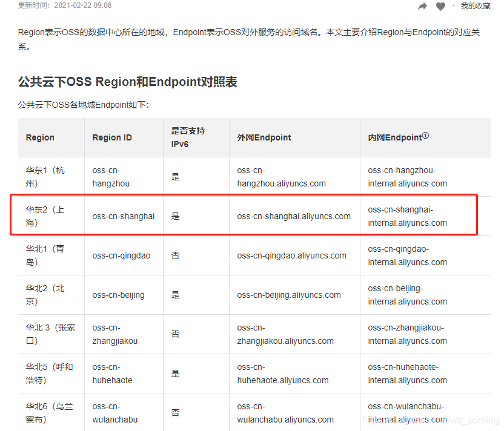Click IPv6 value 是 in Shanghai row
The height and width of the screenshot is (431, 504).
[175, 216]
